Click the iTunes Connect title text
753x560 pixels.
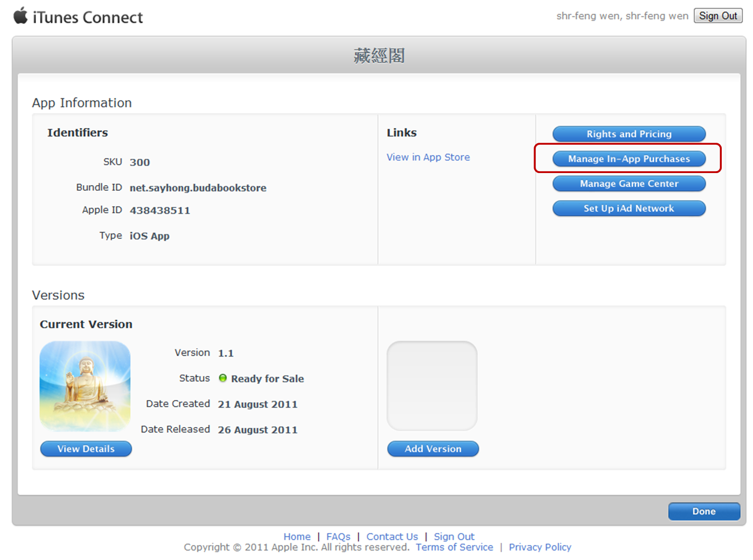coord(88,17)
